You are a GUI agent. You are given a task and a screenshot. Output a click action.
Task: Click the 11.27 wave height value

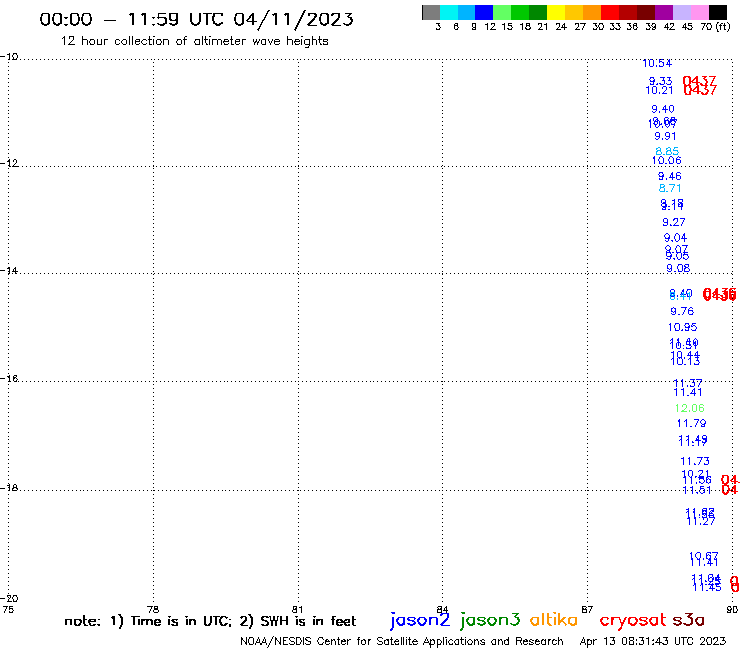point(700,521)
